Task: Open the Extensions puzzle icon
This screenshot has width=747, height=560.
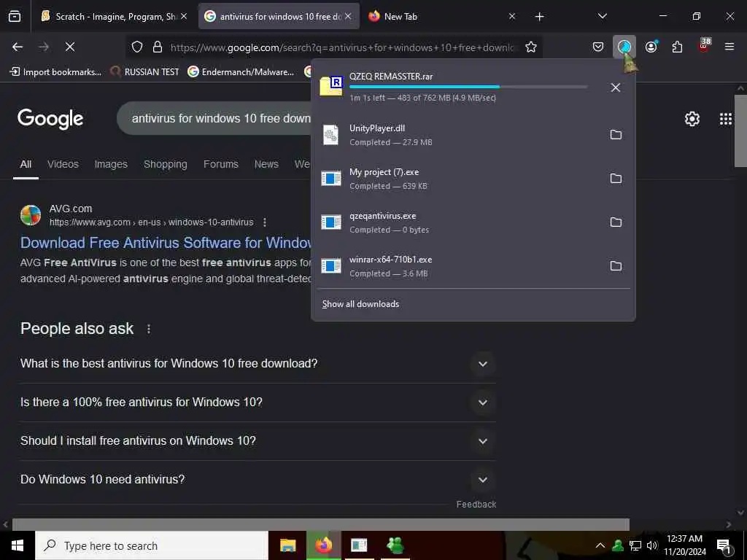Action: point(677,47)
